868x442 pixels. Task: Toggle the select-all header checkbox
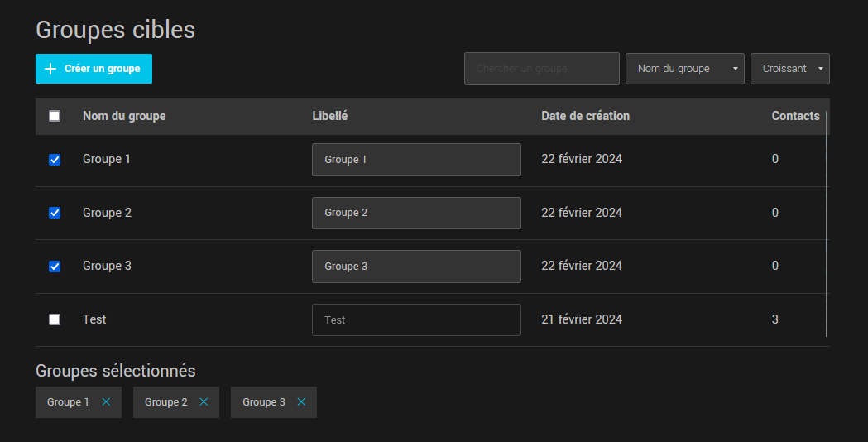tap(55, 116)
